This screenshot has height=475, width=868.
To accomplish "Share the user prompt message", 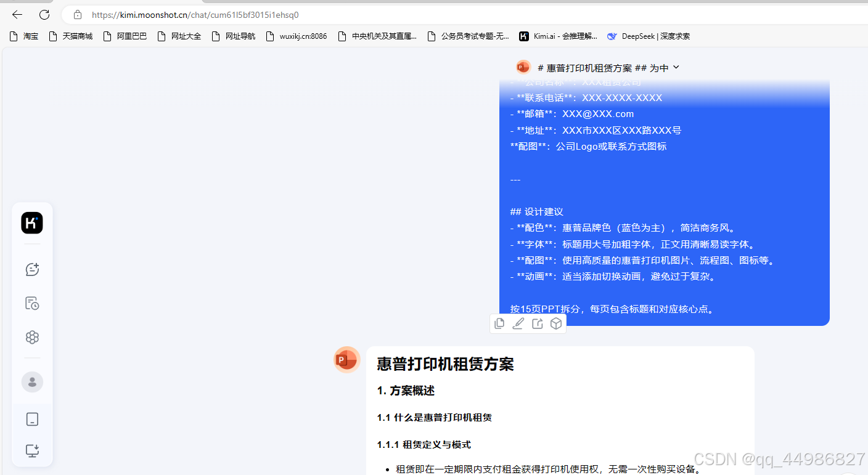I will pyautogui.click(x=538, y=323).
